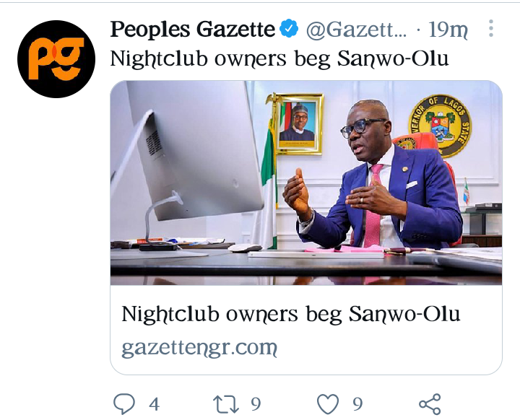Retweet using the retweet arrows icon
The image size is (520, 420).
click(x=226, y=404)
